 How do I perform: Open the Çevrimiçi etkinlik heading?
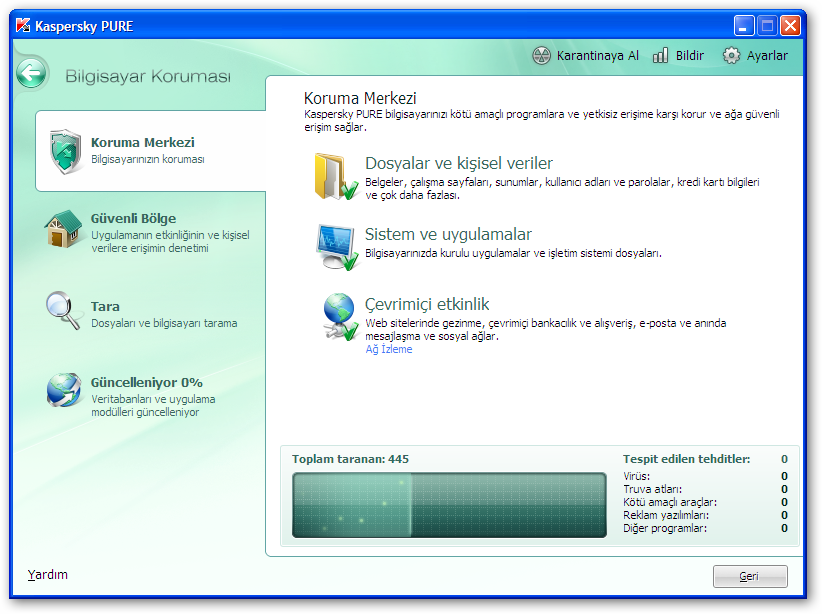pos(427,304)
